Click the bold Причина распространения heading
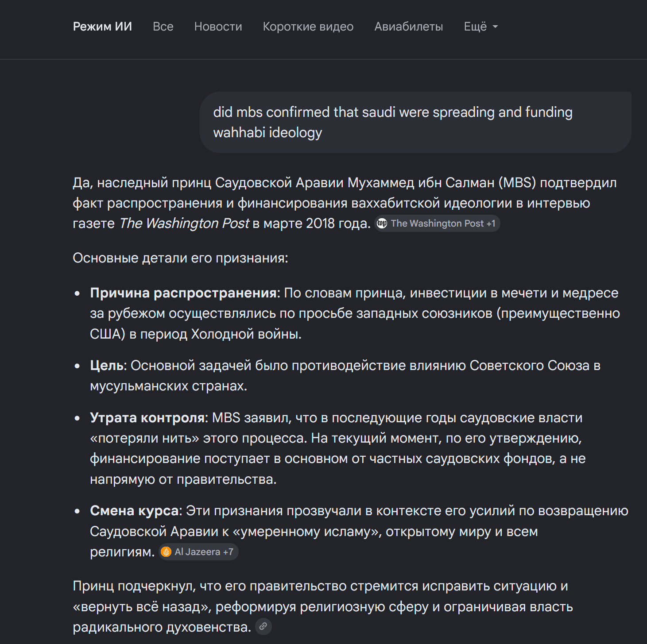Viewport: 647px width, 644px height. pos(184,293)
